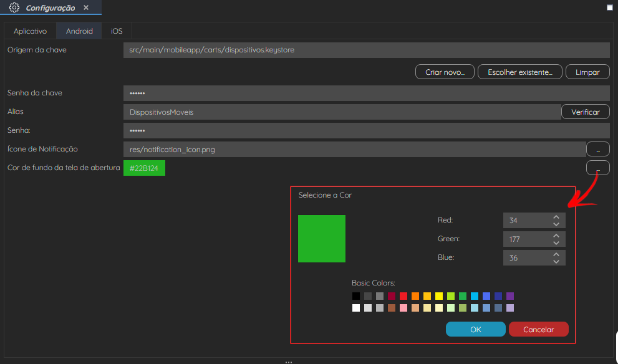618x364 pixels.
Task: Pick the lime green basic color swatch
Action: pos(451,296)
